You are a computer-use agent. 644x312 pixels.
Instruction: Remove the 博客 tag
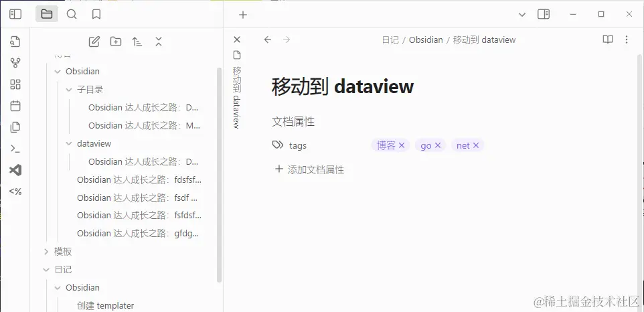(x=402, y=145)
